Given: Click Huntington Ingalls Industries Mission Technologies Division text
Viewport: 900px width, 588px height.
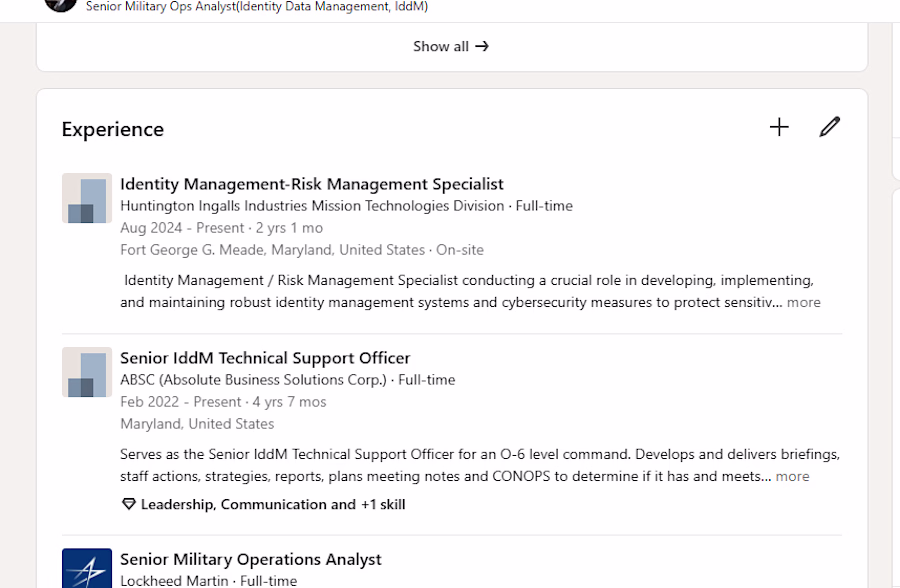Looking at the screenshot, I should tap(312, 206).
